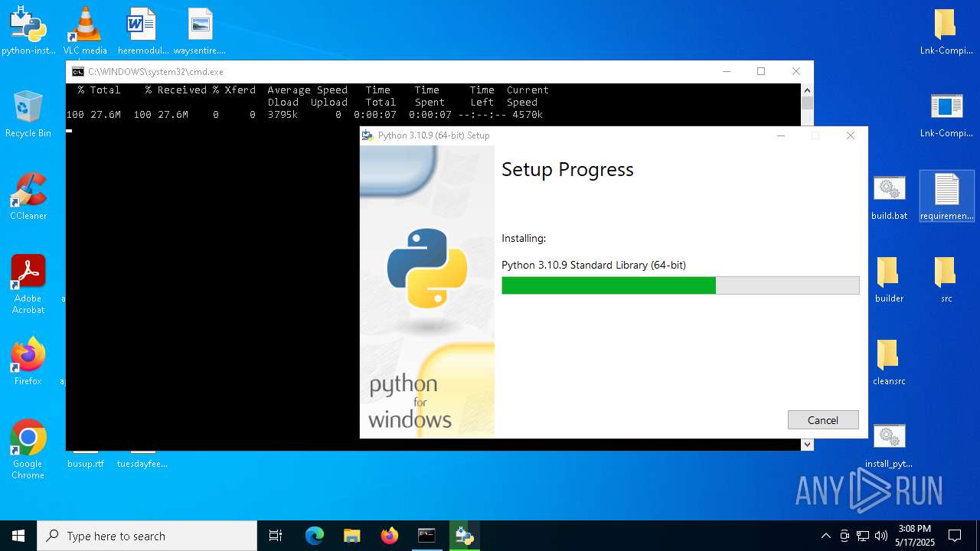Open the Recycle Bin

(28, 113)
